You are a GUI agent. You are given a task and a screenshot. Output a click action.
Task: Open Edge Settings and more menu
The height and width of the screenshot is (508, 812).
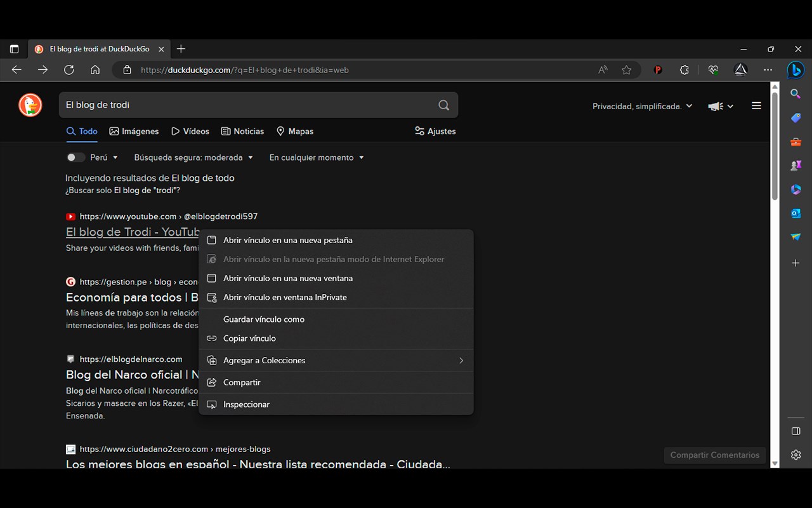(x=768, y=70)
